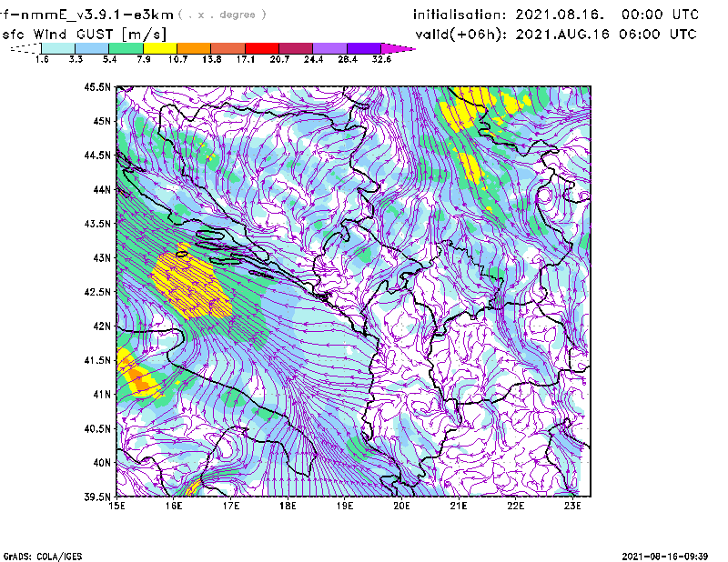Screen dimensions: 728x562
Task: Click the 42.5N latitude label
Action: [x=97, y=292]
